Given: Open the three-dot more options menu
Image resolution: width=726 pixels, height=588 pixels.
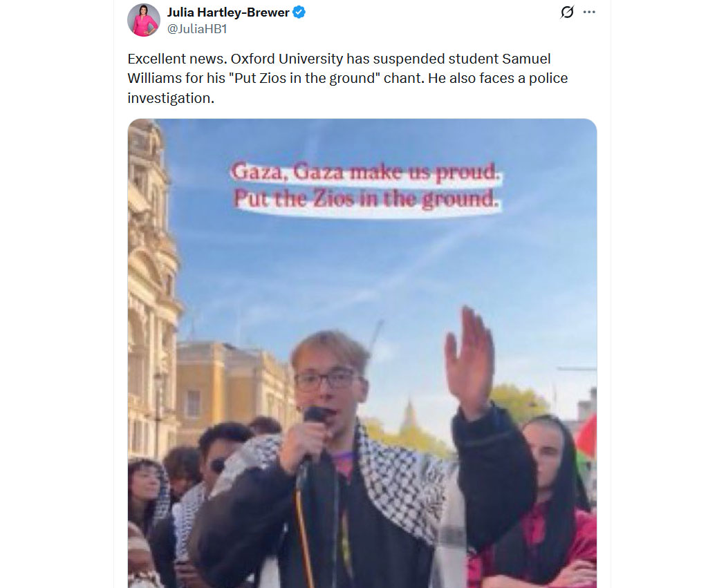Looking at the screenshot, I should [x=589, y=12].
